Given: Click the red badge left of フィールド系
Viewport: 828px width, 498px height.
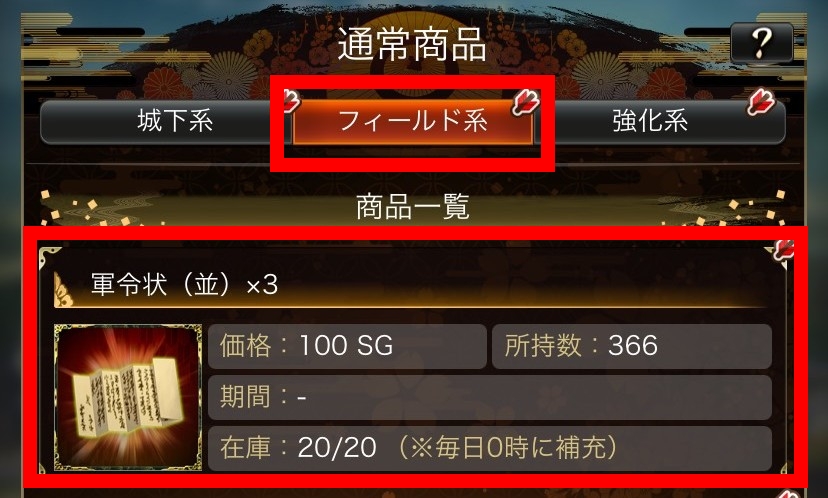Looking at the screenshot, I should (x=291, y=101).
